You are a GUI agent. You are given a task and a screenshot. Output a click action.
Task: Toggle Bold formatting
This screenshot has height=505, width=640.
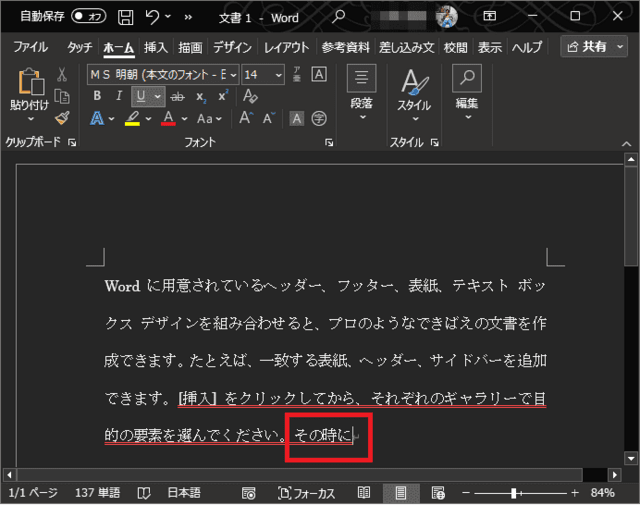97,97
